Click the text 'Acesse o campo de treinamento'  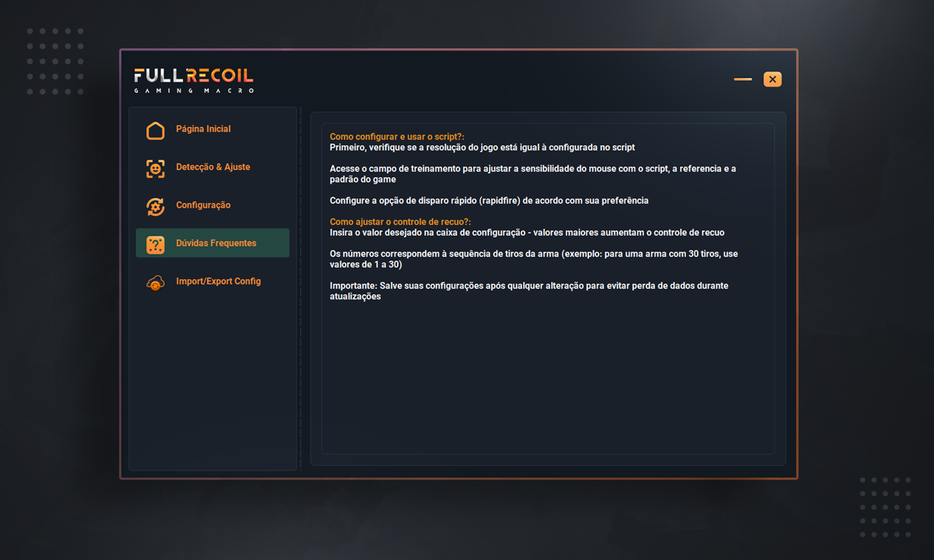532,174
